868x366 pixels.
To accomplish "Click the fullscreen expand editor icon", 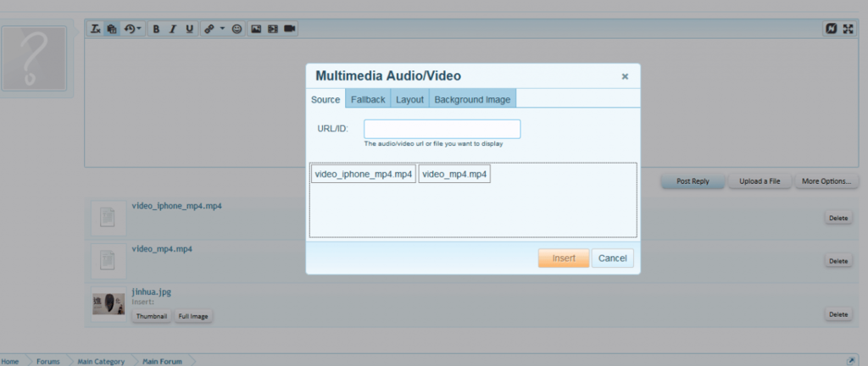I will pos(848,29).
